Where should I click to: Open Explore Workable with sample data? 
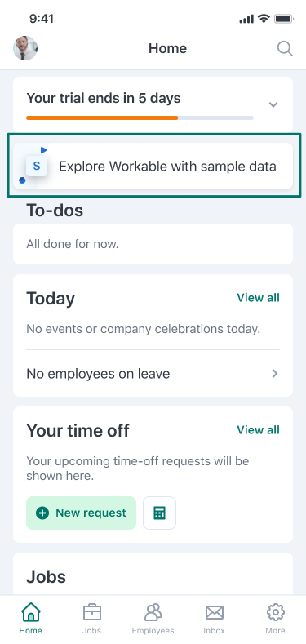[153, 167]
